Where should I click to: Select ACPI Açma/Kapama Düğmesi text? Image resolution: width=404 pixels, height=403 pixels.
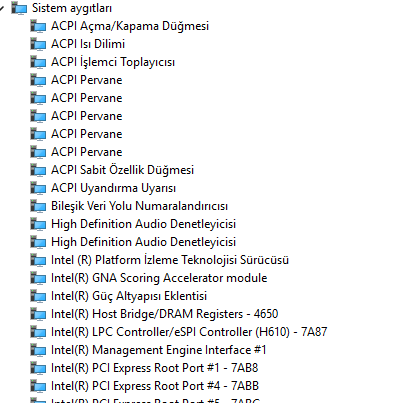click(x=130, y=26)
